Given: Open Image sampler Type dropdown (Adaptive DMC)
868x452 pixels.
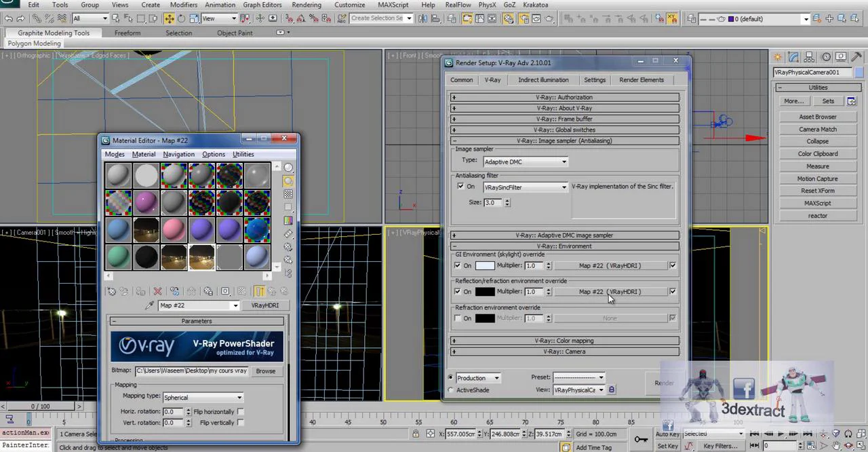Looking at the screenshot, I should [526, 162].
